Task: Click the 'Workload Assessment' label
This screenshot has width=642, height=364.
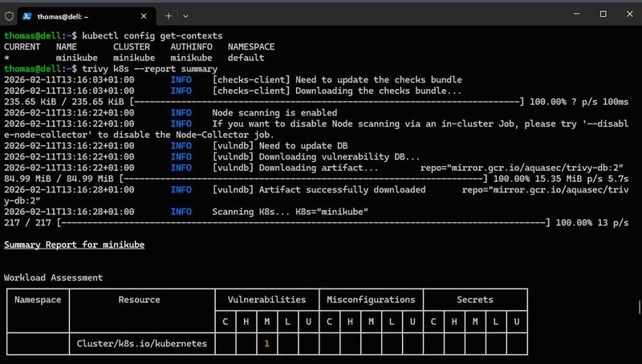Action: click(53, 277)
